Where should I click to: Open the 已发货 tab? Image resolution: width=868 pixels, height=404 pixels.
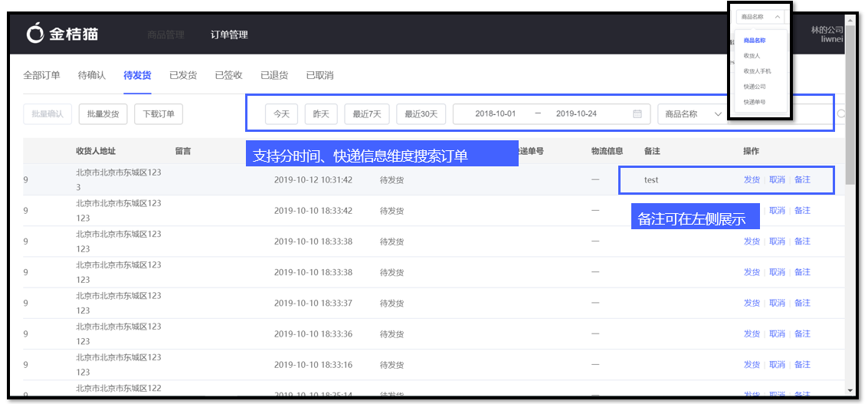pyautogui.click(x=183, y=75)
